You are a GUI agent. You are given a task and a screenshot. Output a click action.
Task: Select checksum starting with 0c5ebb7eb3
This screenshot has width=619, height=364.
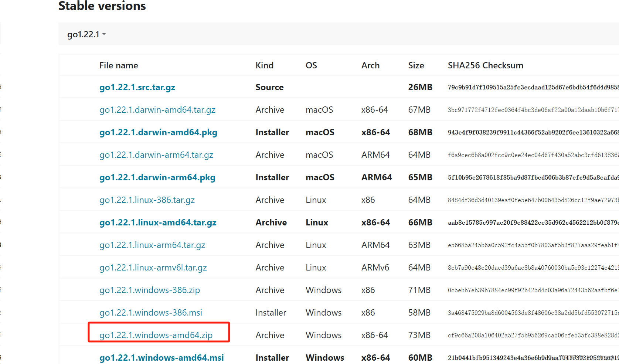pyautogui.click(x=533, y=290)
